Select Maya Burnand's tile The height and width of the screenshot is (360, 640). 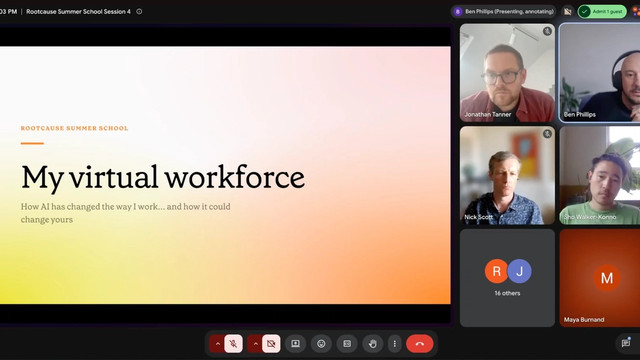coord(600,278)
